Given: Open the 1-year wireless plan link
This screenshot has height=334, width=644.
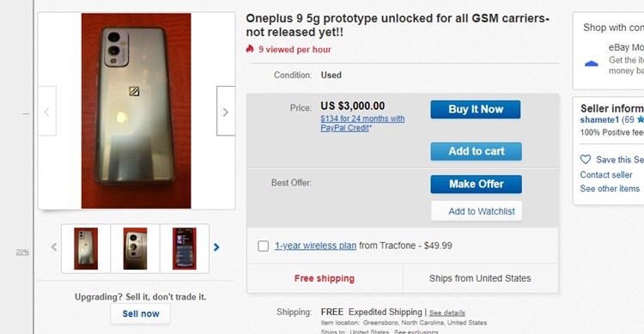Looking at the screenshot, I should pos(315,246).
